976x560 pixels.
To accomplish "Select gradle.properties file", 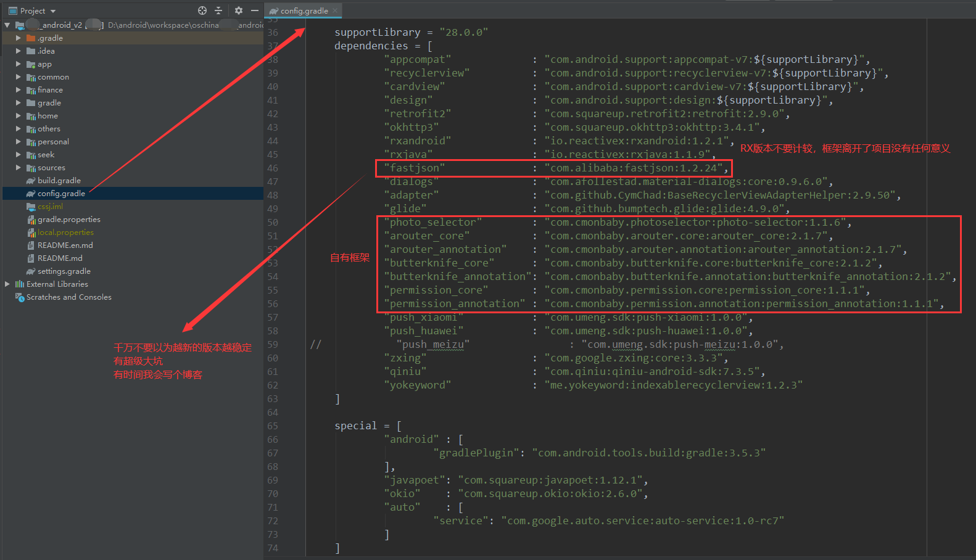I will pos(69,220).
